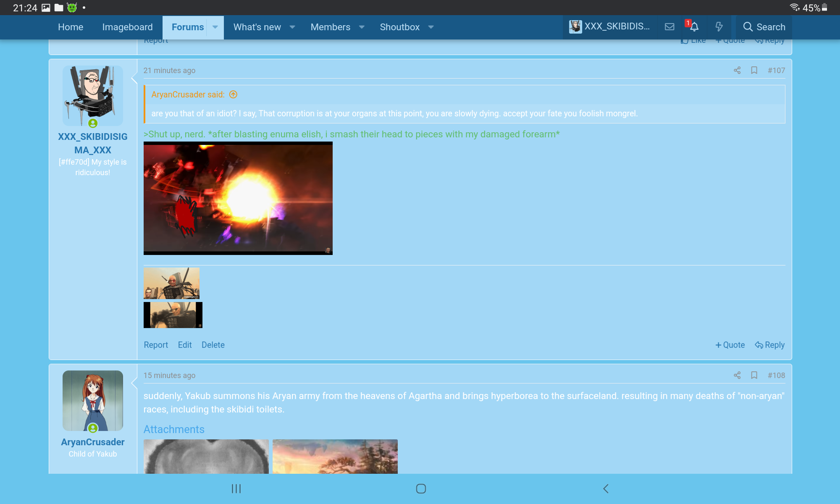840x504 pixels.
Task: Share post #108 via share icon
Action: [737, 375]
